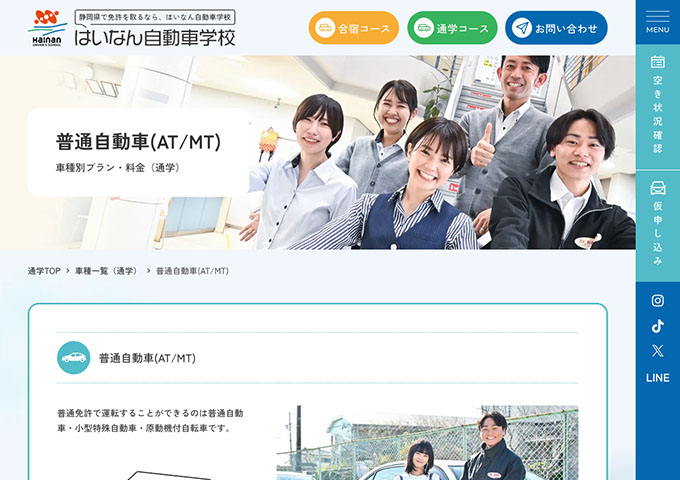Click the 普通自動車(AT/MT) breadcrumb text
The height and width of the screenshot is (480, 680).
(192, 271)
